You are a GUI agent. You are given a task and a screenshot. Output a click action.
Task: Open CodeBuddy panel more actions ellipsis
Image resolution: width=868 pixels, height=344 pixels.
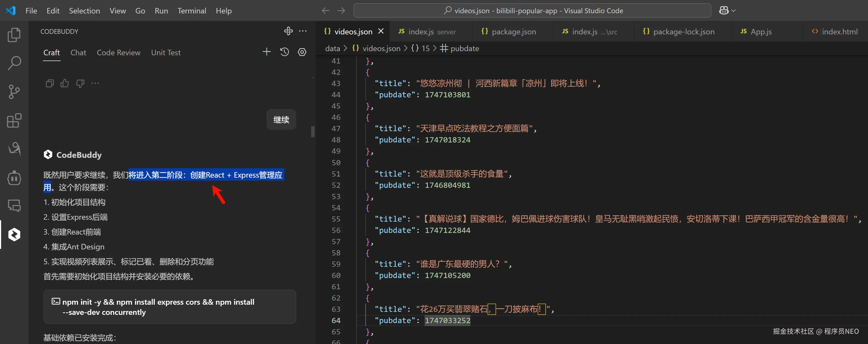303,31
